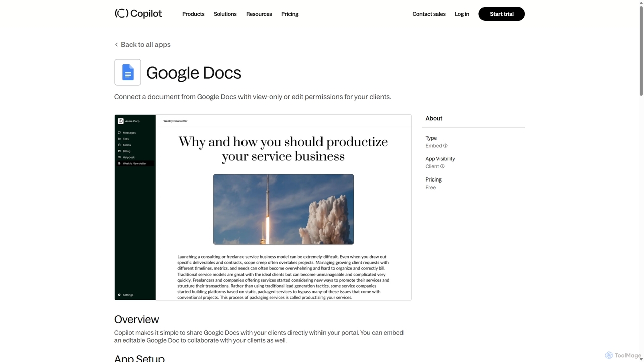Click the Contact sales link

429,14
